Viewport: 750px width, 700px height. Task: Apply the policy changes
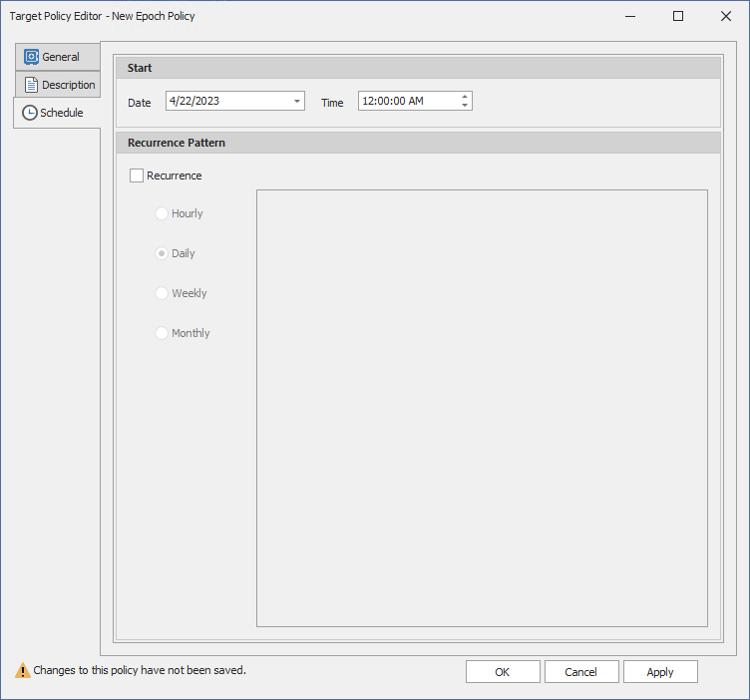tap(660, 672)
